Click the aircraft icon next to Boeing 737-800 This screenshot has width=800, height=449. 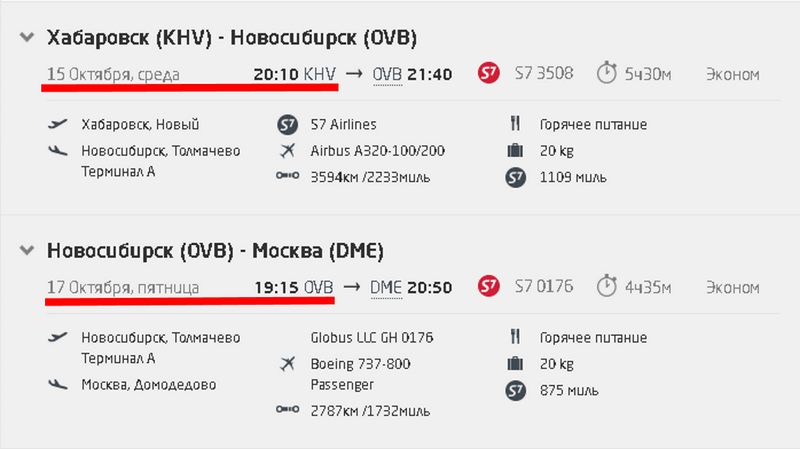point(289,364)
